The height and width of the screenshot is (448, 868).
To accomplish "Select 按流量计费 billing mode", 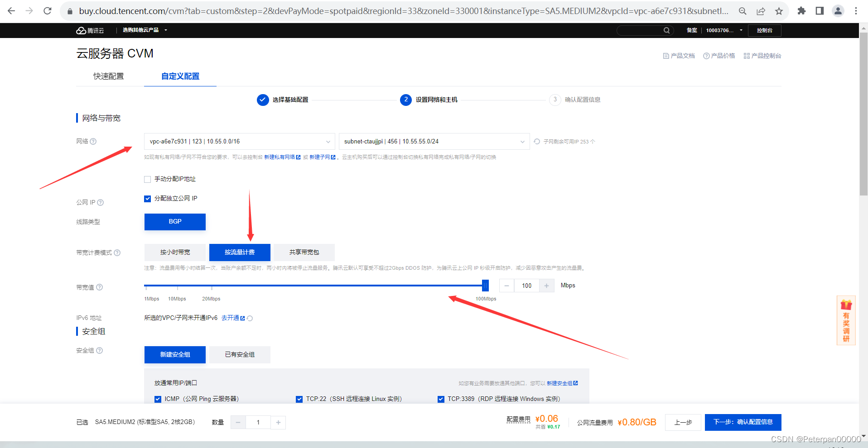I will (240, 253).
